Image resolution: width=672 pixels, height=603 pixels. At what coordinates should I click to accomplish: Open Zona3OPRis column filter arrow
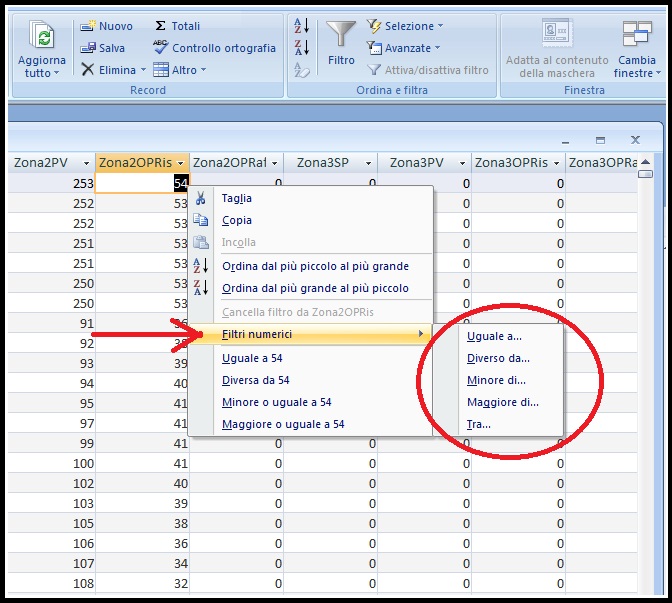(x=556, y=163)
